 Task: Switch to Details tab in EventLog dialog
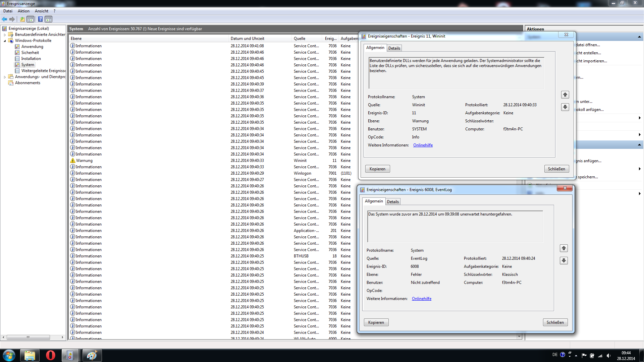point(393,202)
